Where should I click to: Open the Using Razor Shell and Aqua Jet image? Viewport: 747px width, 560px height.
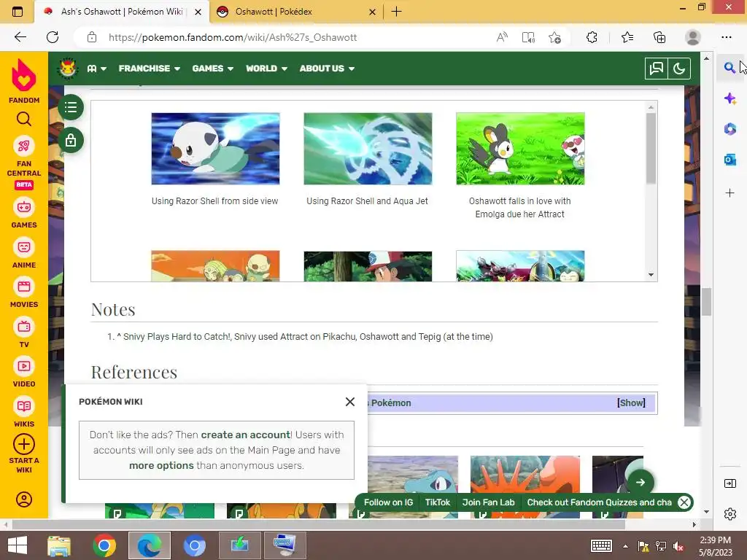(x=368, y=149)
